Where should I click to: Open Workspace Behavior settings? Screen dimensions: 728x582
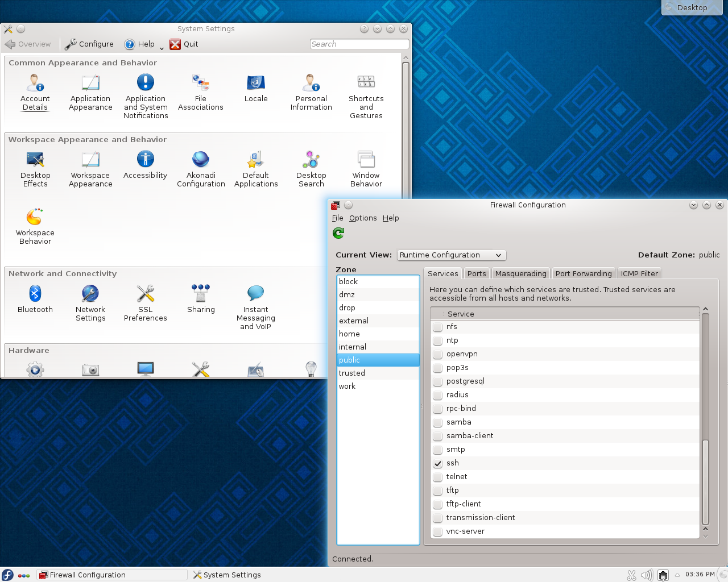click(x=35, y=226)
